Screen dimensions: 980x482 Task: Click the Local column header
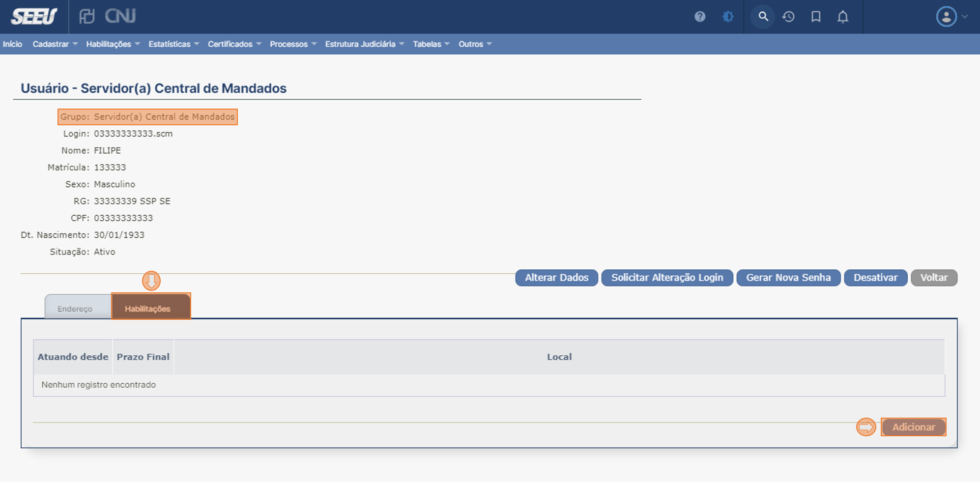559,357
